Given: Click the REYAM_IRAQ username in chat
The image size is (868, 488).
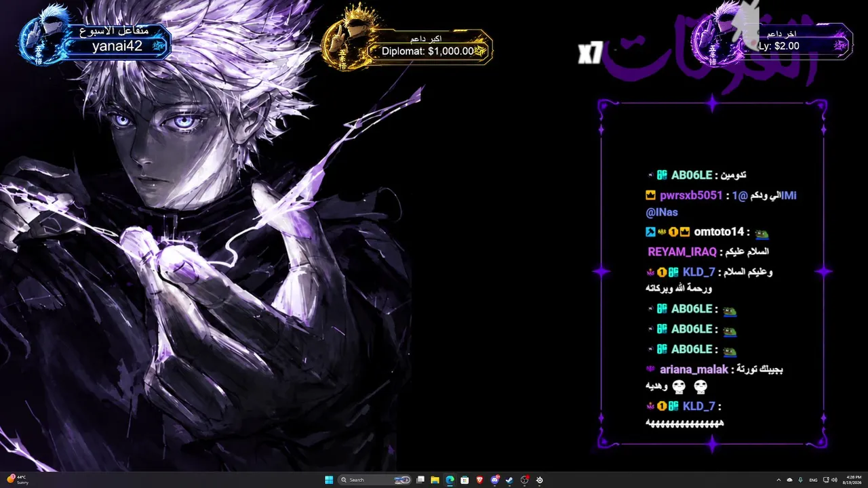Looking at the screenshot, I should tap(682, 251).
